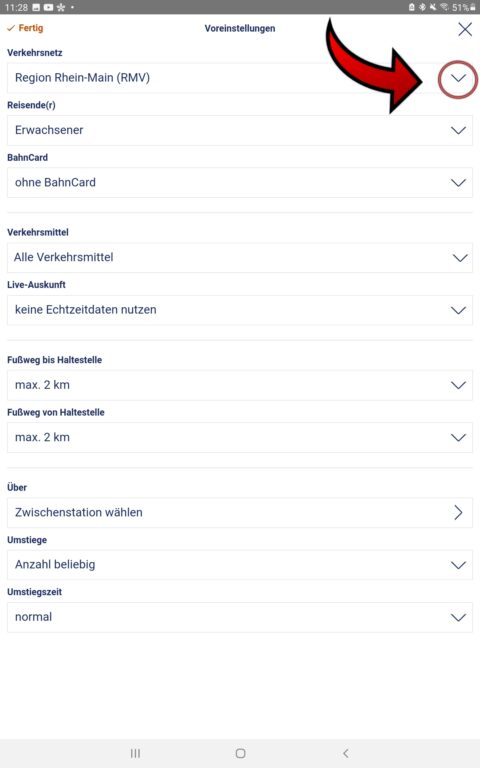Image resolution: width=480 pixels, height=768 pixels.
Task: Open the BahnCard selection dropdown
Action: tap(240, 183)
